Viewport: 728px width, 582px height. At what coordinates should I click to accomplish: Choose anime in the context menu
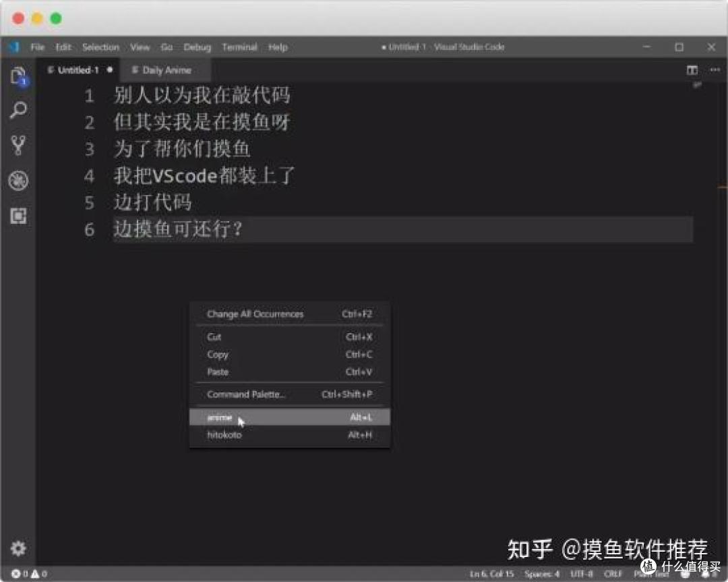pos(290,417)
